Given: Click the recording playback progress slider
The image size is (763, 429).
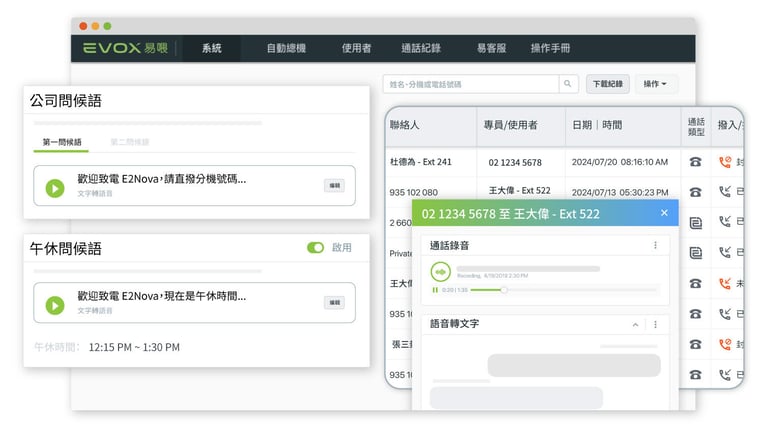Looking at the screenshot, I should (564, 290).
